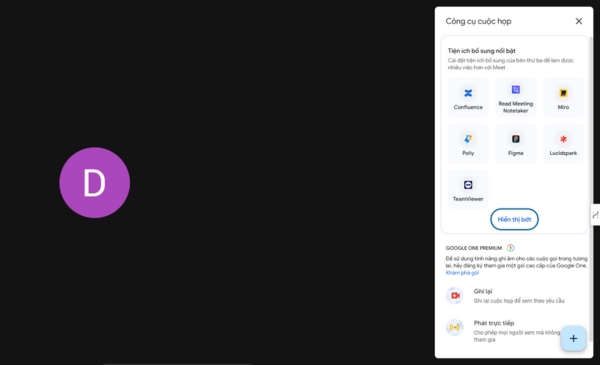Open the TeamViewer add-on

(468, 189)
